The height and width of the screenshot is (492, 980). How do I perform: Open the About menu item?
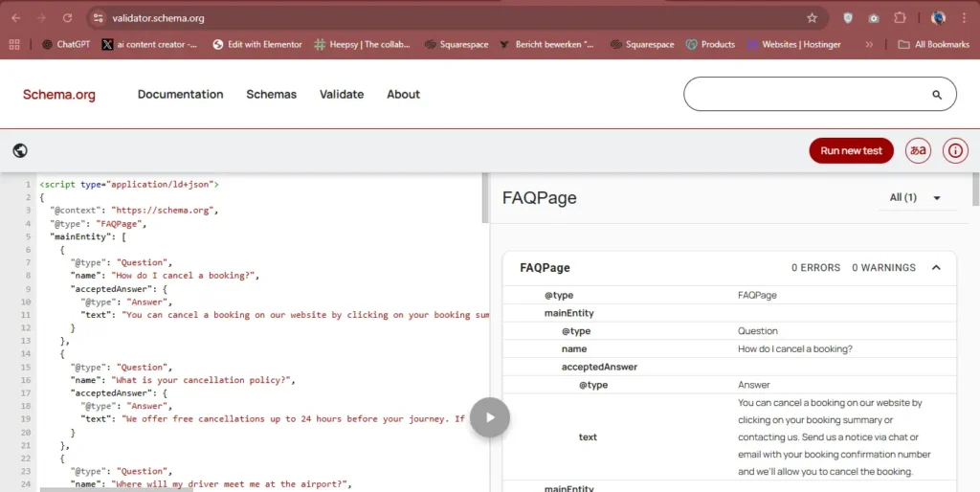click(403, 95)
